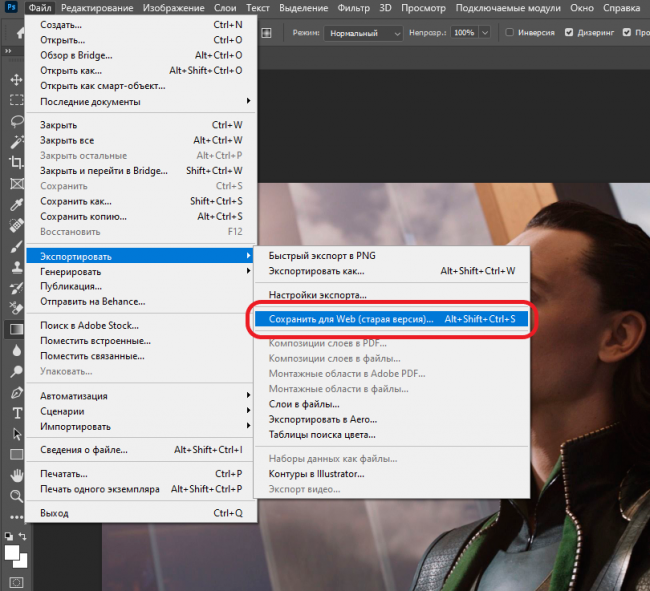This screenshot has height=591, width=650.
Task: Select the Lasso tool
Action: pyautogui.click(x=16, y=121)
